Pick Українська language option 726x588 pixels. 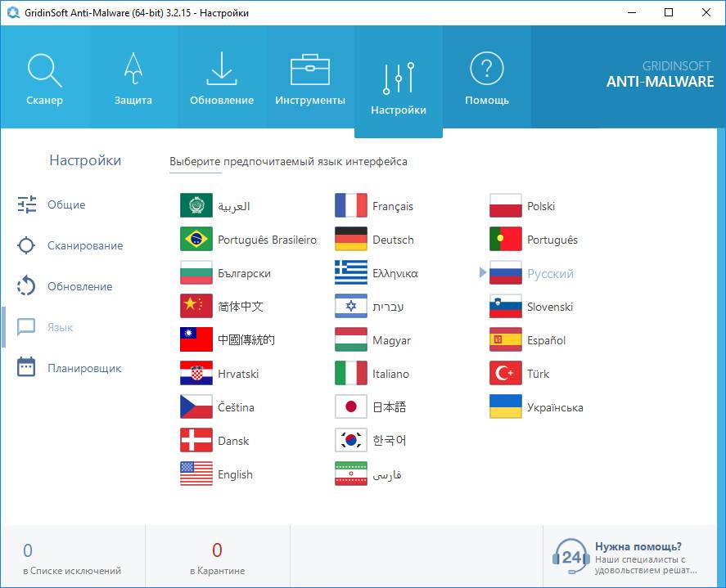555,407
